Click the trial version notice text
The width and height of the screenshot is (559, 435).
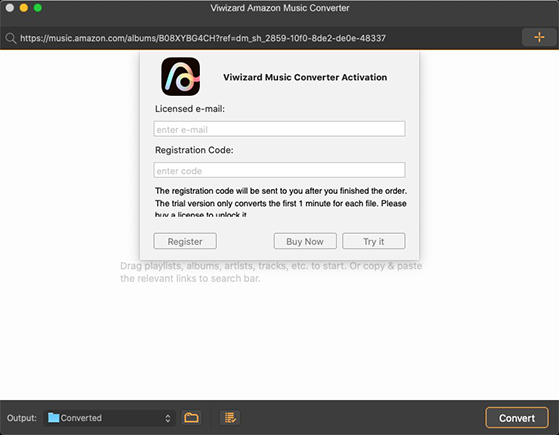tap(281, 203)
